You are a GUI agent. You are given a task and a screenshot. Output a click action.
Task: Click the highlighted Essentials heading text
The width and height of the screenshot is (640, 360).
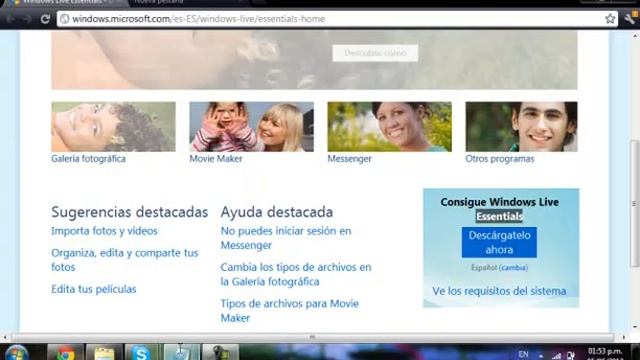(499, 216)
